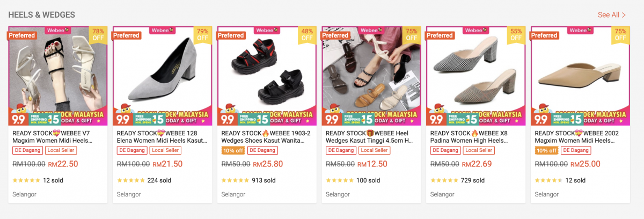
Task: Click the WEBEE V7 Magxim Midi Heels title
Action: [53, 137]
